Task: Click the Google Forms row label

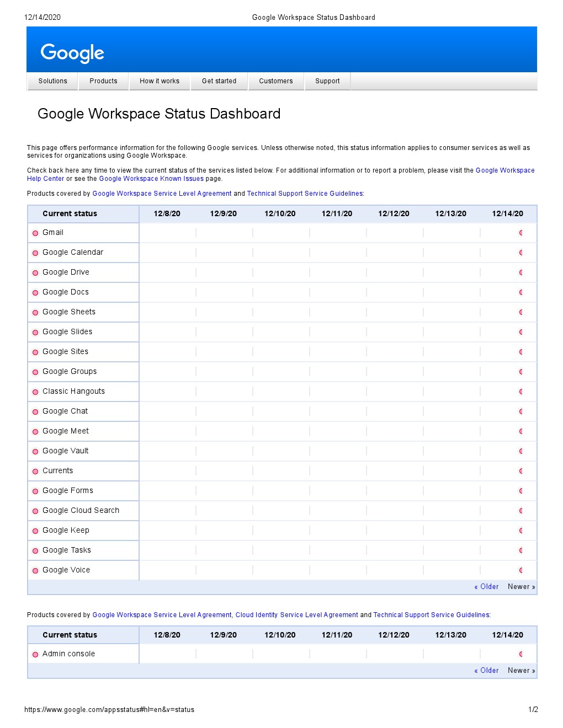Action: (x=68, y=491)
